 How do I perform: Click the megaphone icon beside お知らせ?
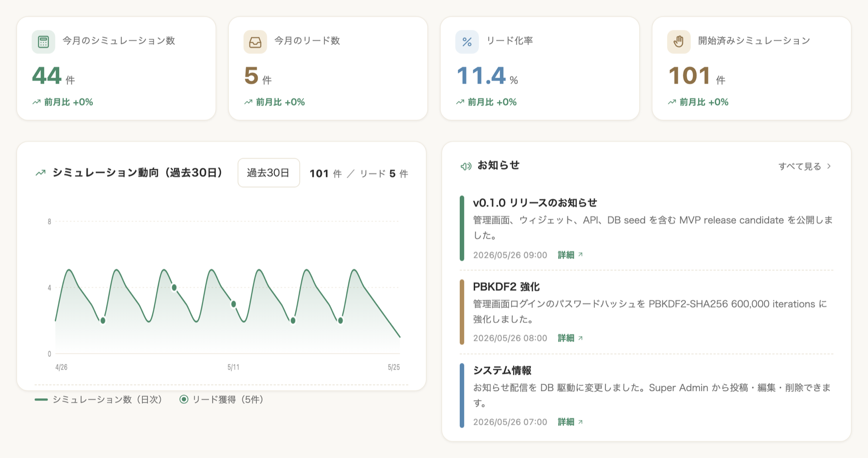click(x=466, y=166)
